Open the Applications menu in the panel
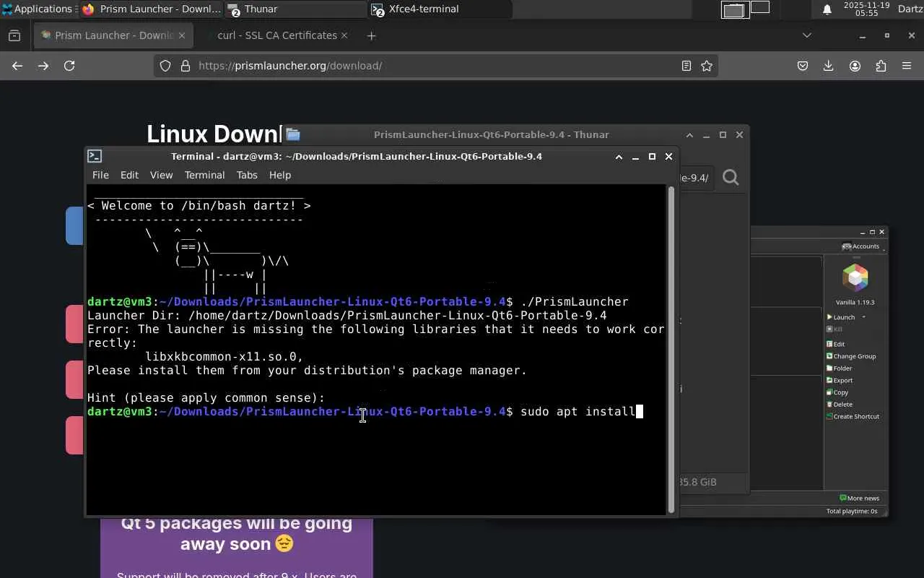This screenshot has height=578, width=924. point(38,9)
